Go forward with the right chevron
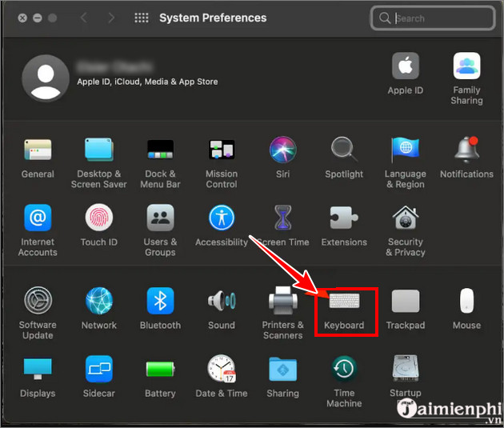Screen dimensions: 504x428 111,18
